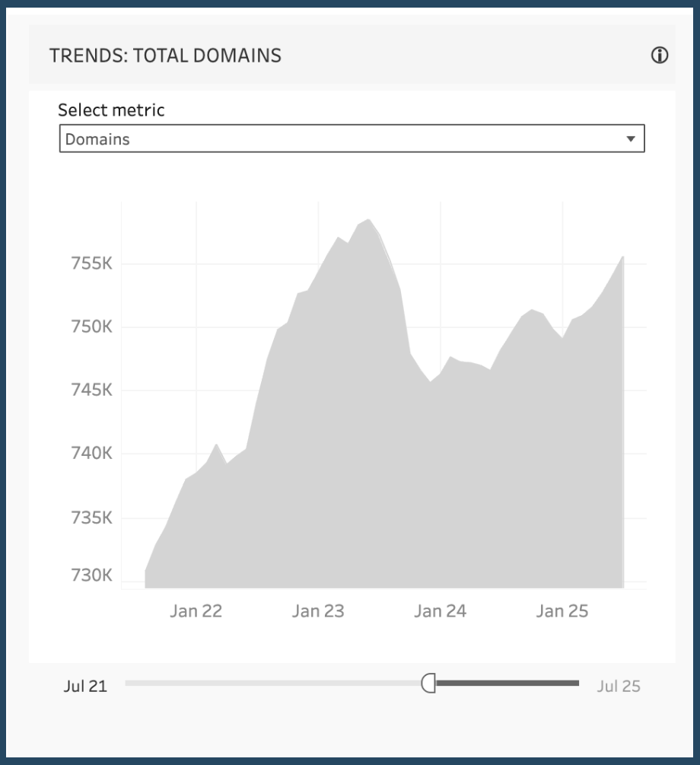The height and width of the screenshot is (765, 700).
Task: Click the info icon beside Trends title
Action: tap(659, 55)
